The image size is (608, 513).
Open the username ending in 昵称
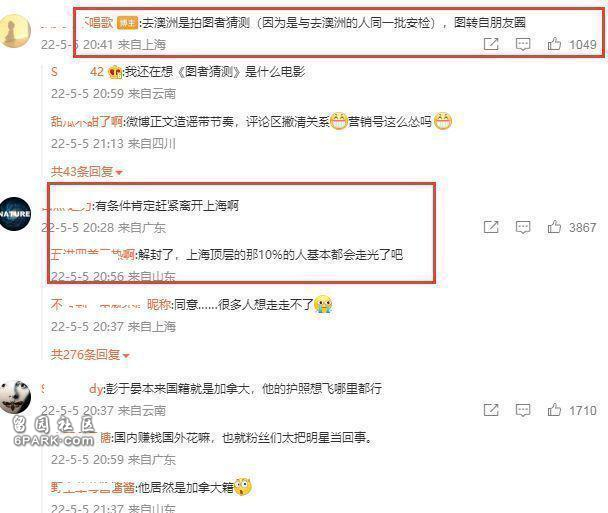(111, 305)
